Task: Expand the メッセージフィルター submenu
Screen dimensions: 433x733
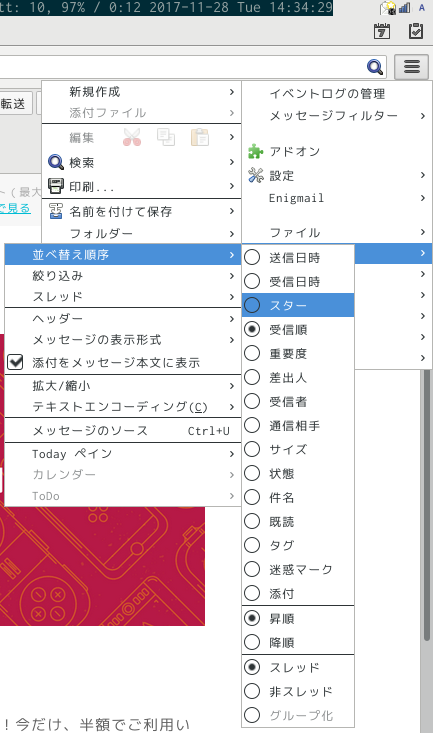Action: (337, 115)
